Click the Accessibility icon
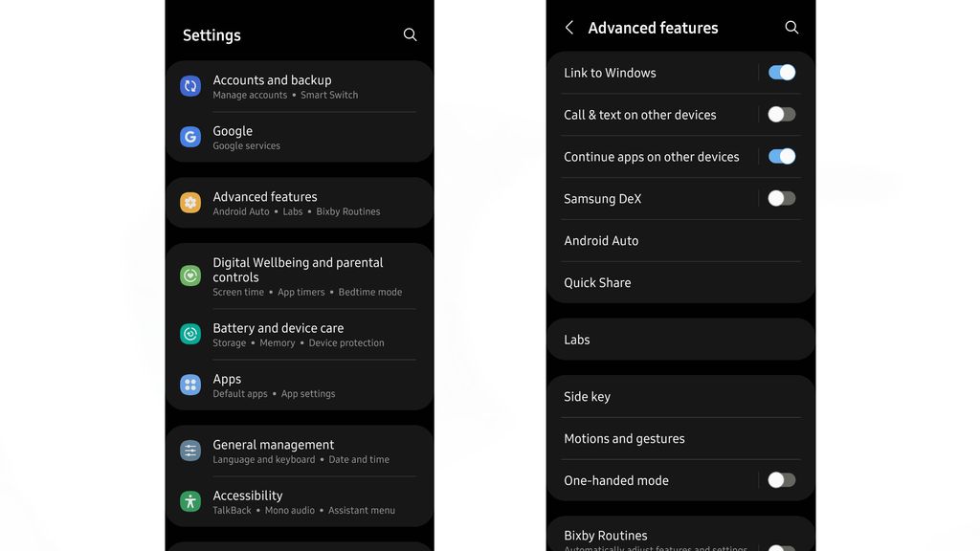Viewport: 980px width, 551px height. click(x=189, y=501)
